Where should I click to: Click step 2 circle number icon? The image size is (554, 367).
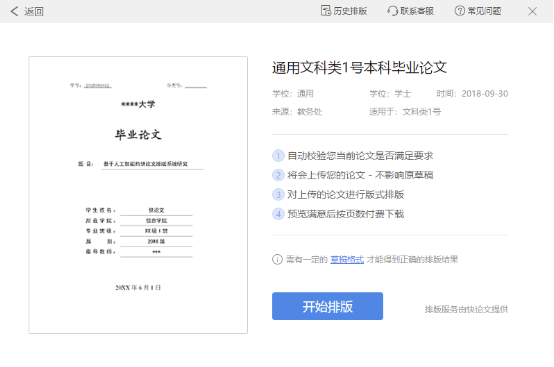click(x=278, y=175)
